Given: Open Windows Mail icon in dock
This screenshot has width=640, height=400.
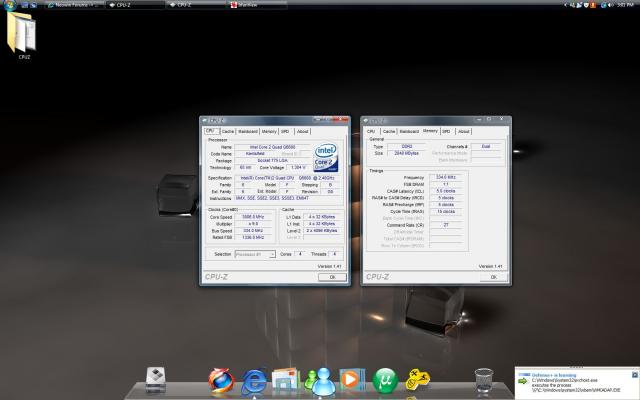Looking at the screenshot, I should click(285, 380).
